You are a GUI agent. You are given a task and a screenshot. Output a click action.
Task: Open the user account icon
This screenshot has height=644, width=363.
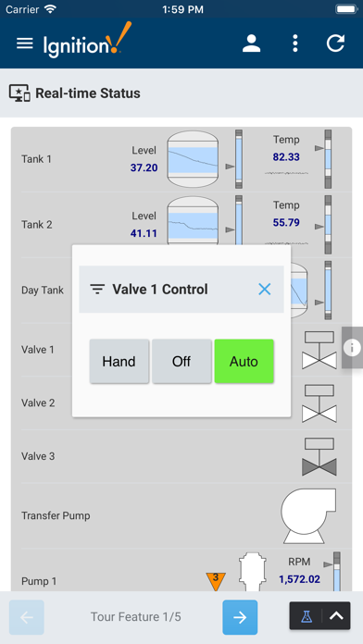tap(251, 43)
